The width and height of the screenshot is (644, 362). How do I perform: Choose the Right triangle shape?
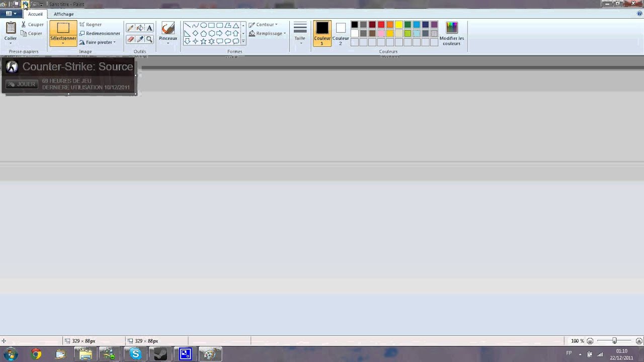coord(187,33)
